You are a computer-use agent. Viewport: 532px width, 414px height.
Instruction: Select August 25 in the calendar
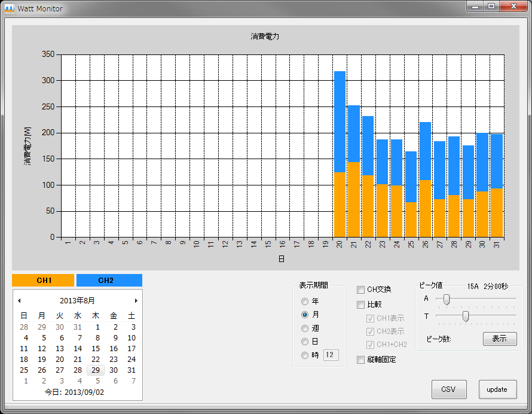[24, 370]
